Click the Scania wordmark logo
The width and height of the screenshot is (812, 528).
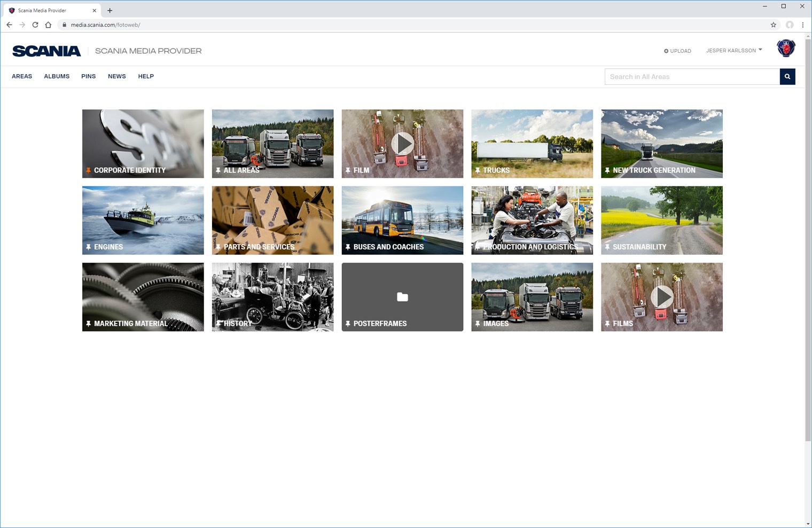[x=46, y=51]
